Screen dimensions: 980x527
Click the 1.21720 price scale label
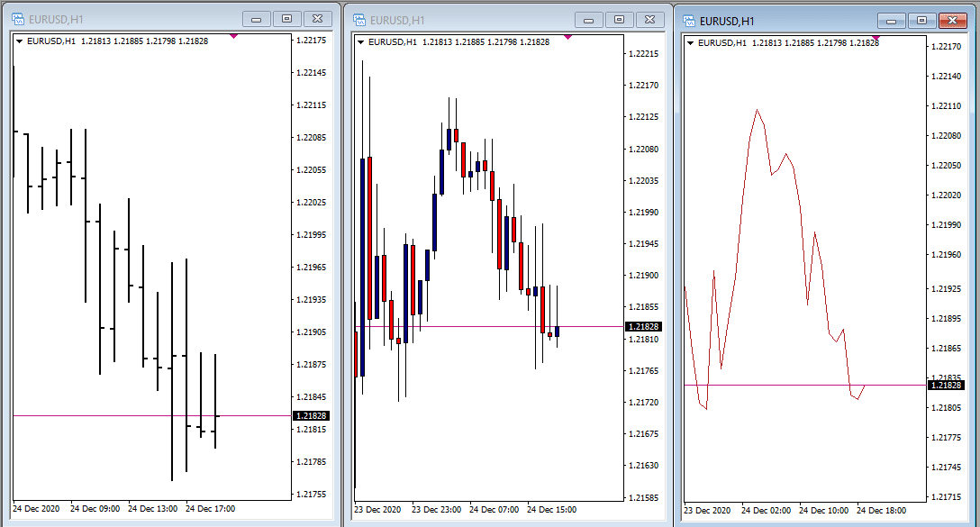tap(644, 402)
